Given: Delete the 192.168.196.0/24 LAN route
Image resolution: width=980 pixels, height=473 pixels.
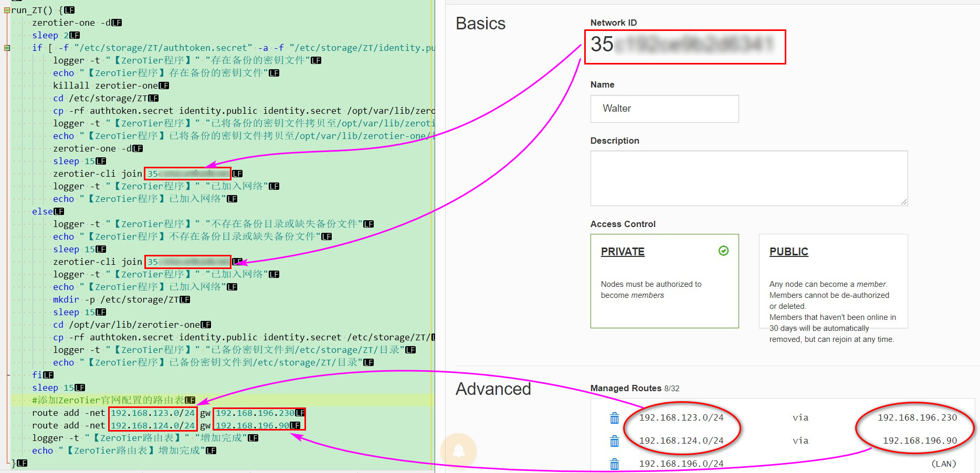Looking at the screenshot, I should tap(614, 464).
